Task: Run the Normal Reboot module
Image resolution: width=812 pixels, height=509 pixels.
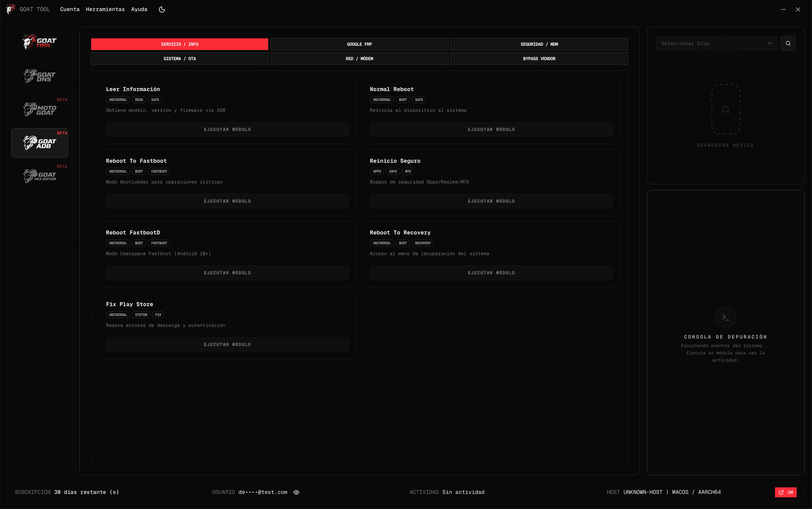Action: 491,129
